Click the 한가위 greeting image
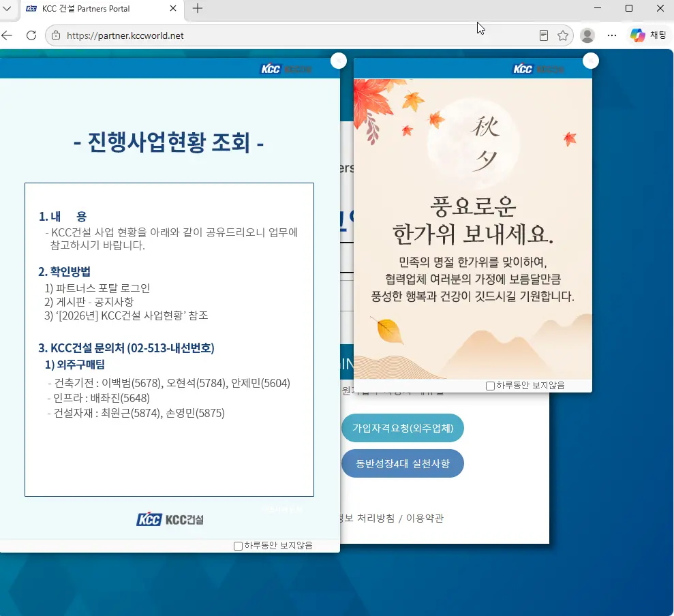 pos(472,229)
